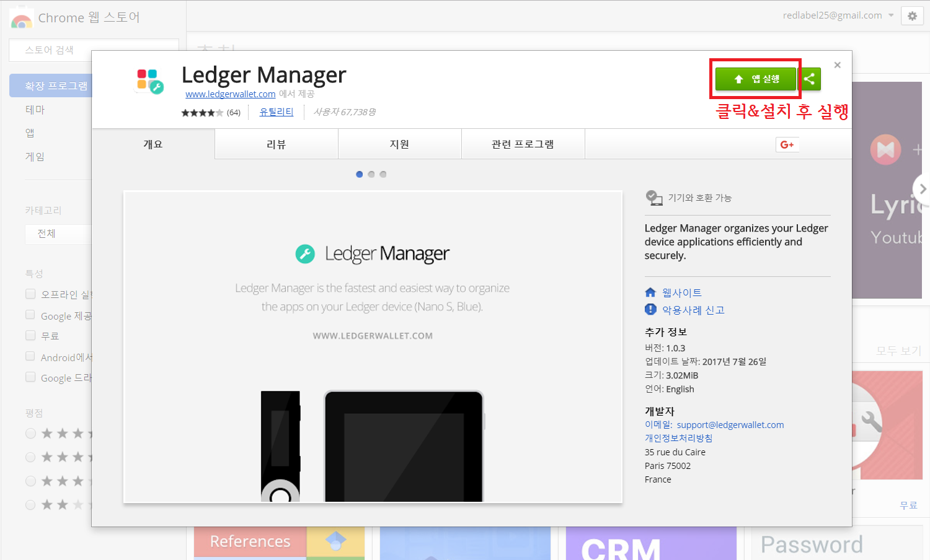Viewport: 930px width, 560px height.
Task: Click the References app tile
Action: [279, 543]
